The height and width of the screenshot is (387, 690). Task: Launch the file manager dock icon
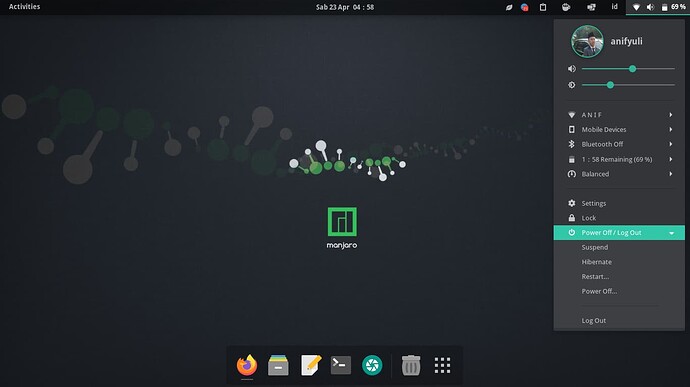(x=278, y=365)
